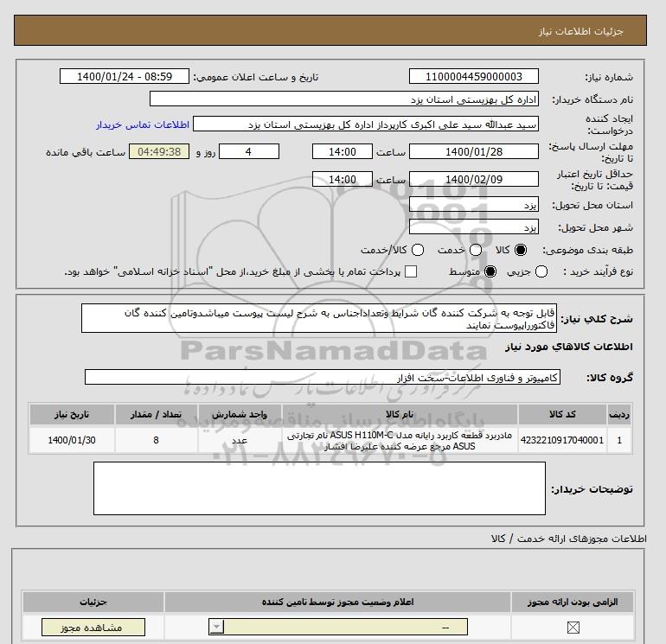Click the remaining time 04:49:38 field

coord(159,151)
